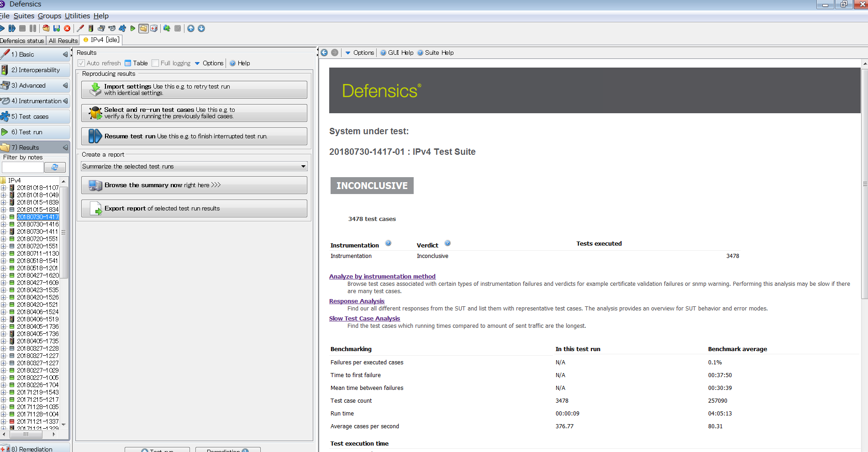Click the Table view icon in Results toolbar

tap(128, 63)
